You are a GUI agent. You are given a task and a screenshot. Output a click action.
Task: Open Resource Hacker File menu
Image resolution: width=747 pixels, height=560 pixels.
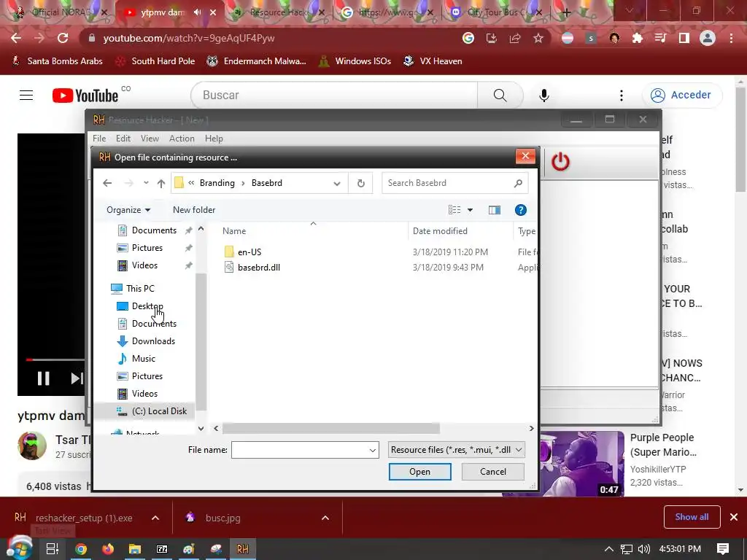pos(99,139)
